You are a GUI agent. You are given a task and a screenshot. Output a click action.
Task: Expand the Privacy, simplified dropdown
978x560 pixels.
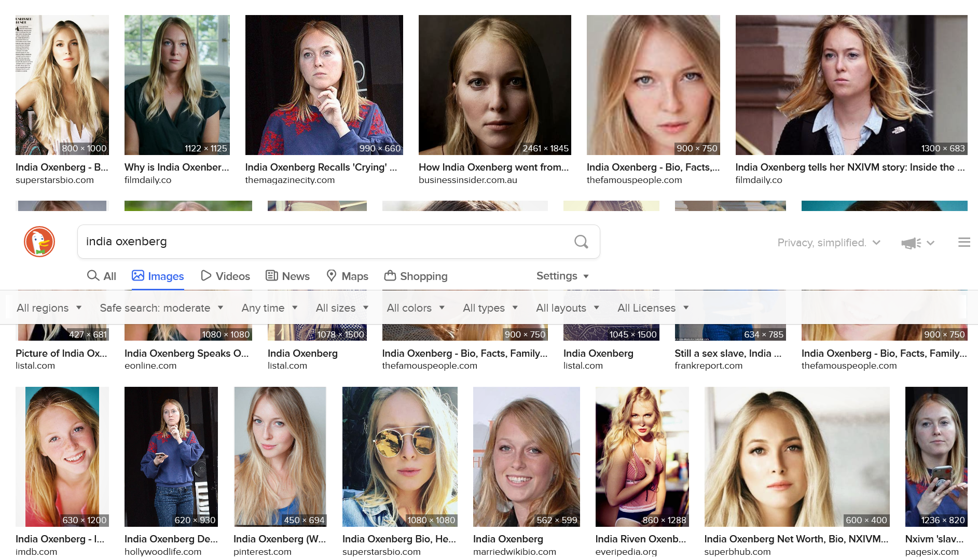[x=829, y=243]
